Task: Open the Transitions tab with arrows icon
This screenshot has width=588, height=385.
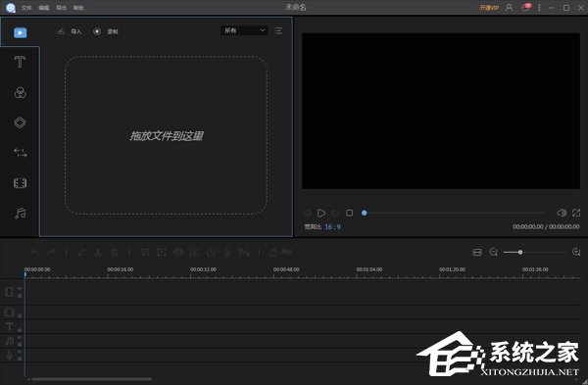Action: 20,153
